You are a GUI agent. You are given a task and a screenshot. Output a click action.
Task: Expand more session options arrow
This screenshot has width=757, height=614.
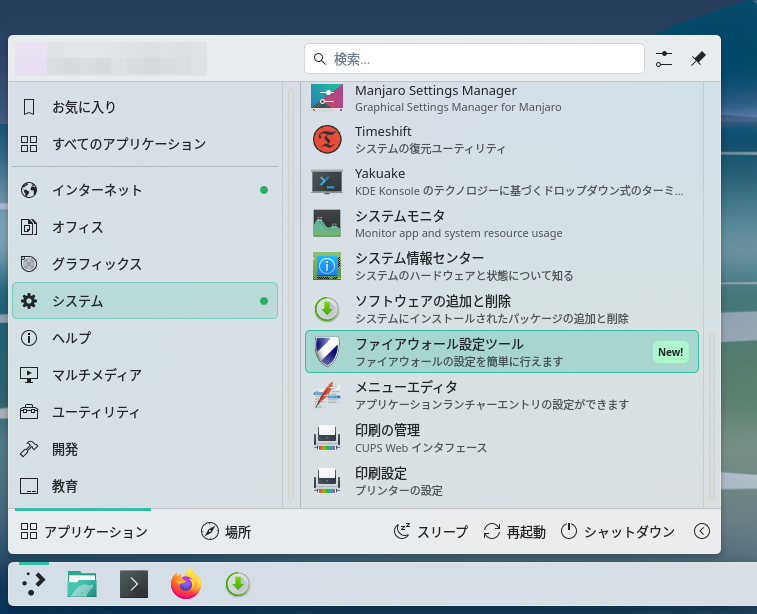tap(702, 532)
